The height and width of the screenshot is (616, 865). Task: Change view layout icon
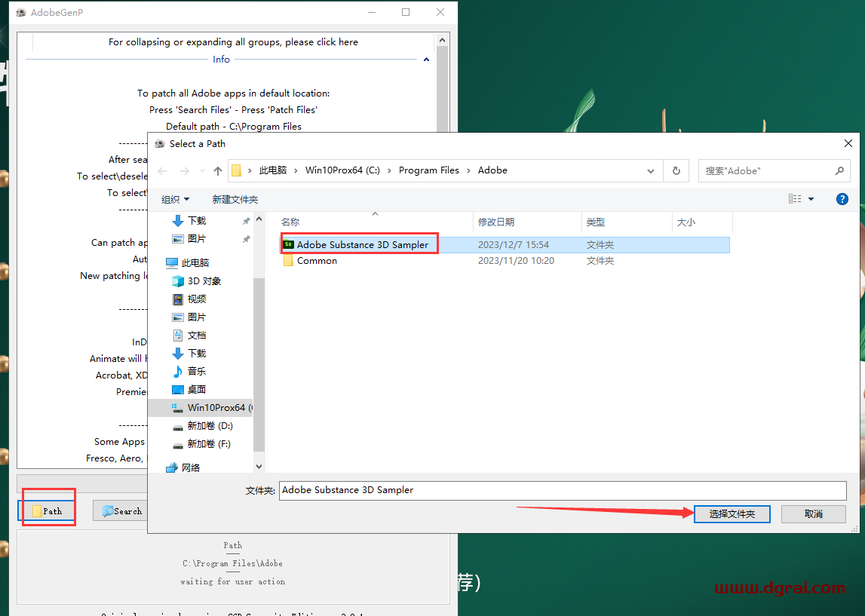795,199
